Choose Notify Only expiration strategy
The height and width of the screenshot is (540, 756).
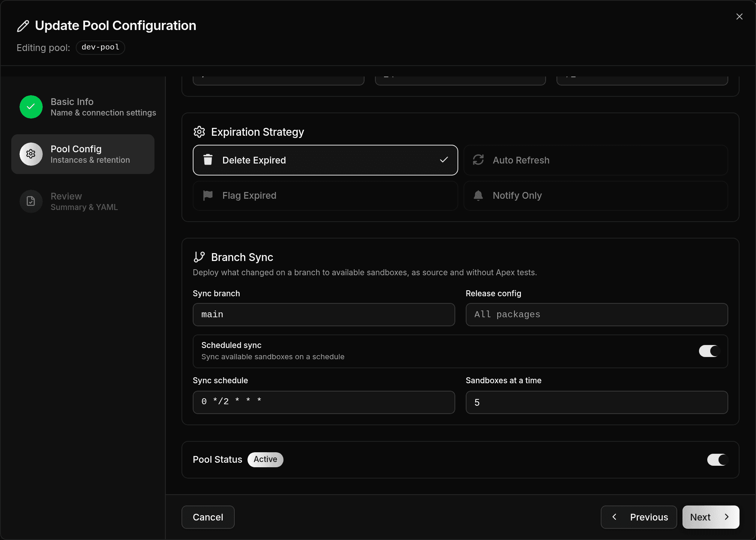[x=596, y=196]
